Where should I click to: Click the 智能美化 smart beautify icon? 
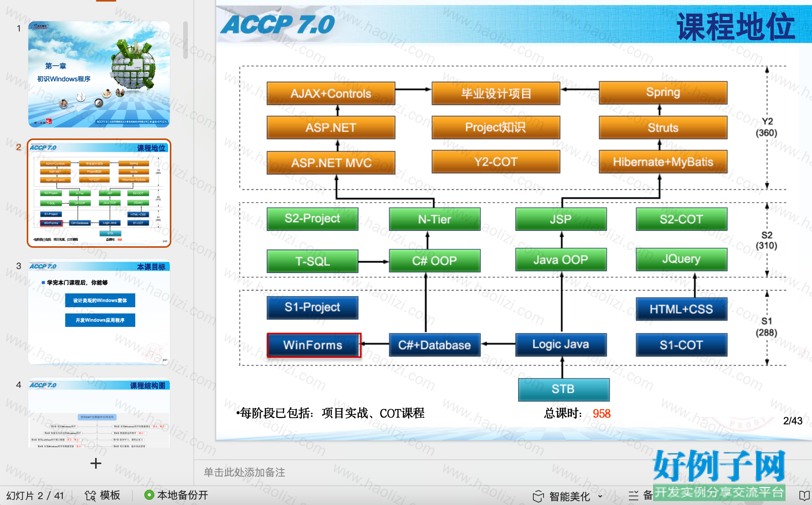coord(538,496)
